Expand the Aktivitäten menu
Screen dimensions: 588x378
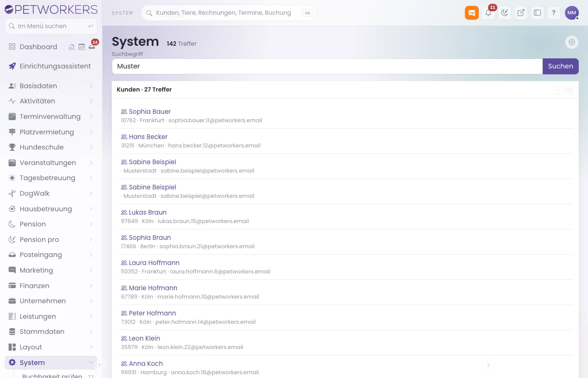pyautogui.click(x=51, y=101)
